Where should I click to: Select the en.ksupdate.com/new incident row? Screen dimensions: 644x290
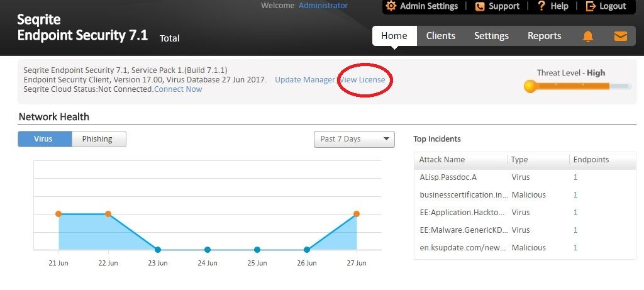coord(525,248)
